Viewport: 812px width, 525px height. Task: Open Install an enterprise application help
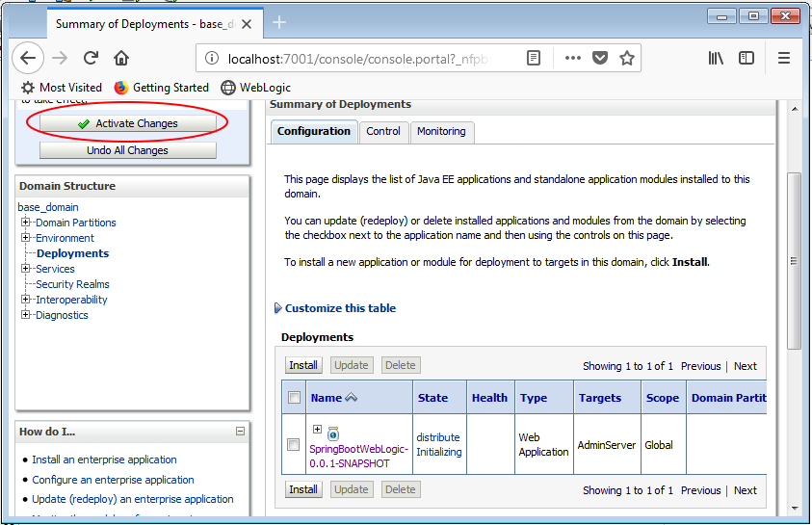click(104, 459)
